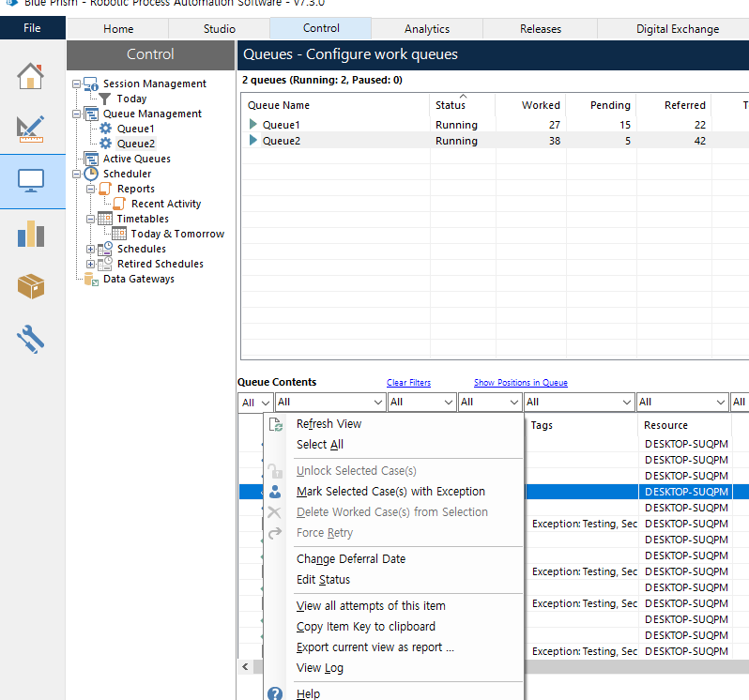Open the All filter dropdown above Tags column

579,402
